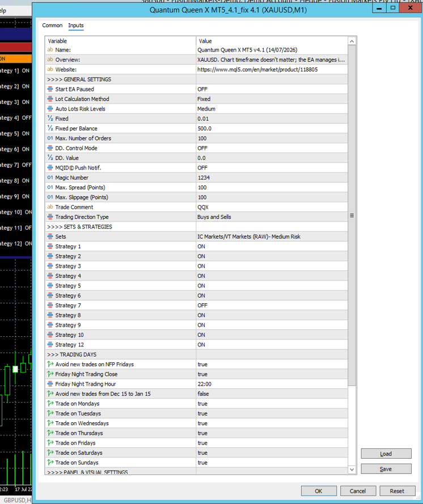Open the Auto Lots Risk Levels Medium dropdown
The height and width of the screenshot is (504, 423).
272,109
